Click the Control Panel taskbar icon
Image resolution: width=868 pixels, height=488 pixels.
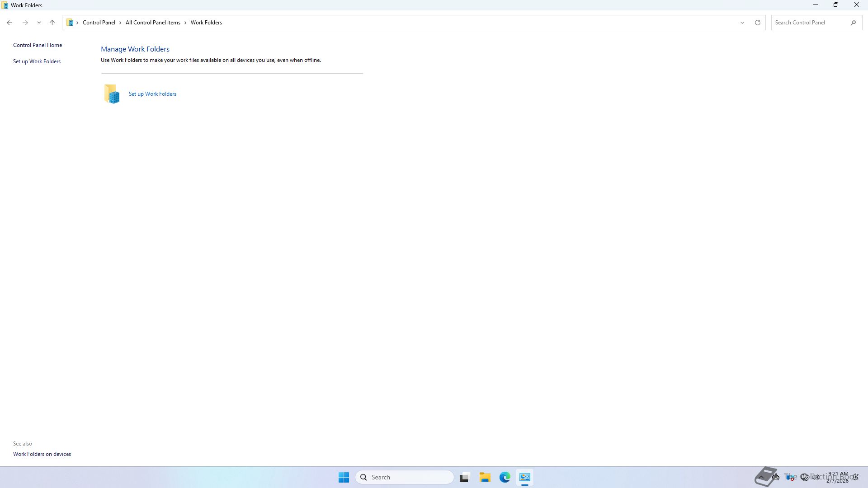pyautogui.click(x=524, y=477)
